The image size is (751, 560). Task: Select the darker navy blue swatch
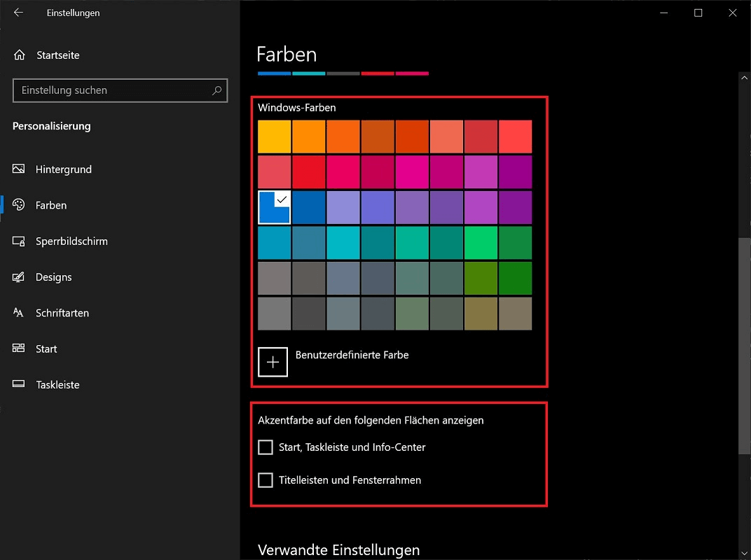[309, 207]
